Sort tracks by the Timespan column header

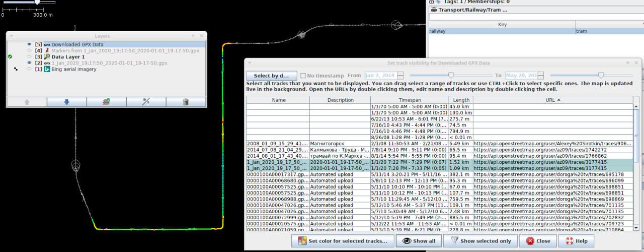pos(409,100)
